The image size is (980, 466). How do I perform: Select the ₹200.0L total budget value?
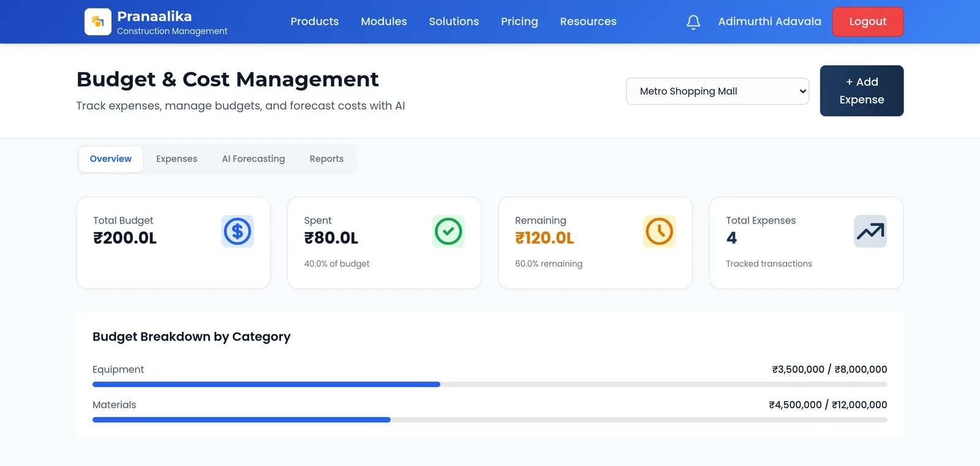click(125, 238)
